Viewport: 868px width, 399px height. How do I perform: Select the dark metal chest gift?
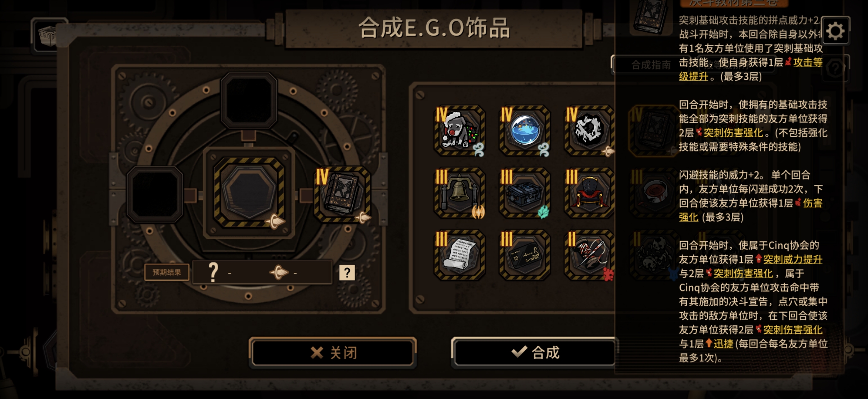point(525,193)
